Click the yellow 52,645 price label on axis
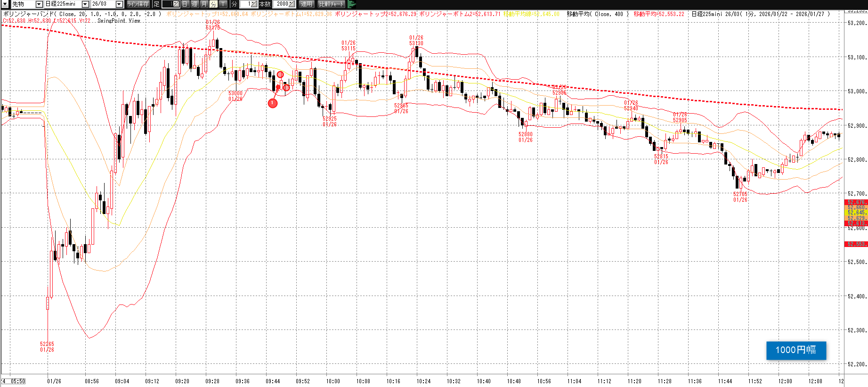 pyautogui.click(x=856, y=213)
